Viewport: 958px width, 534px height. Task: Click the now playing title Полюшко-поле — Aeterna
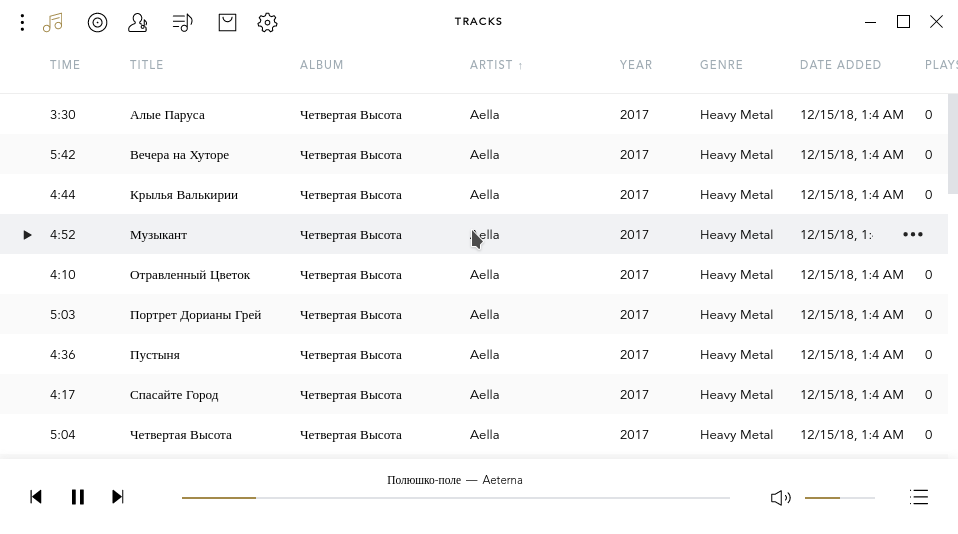tap(455, 480)
